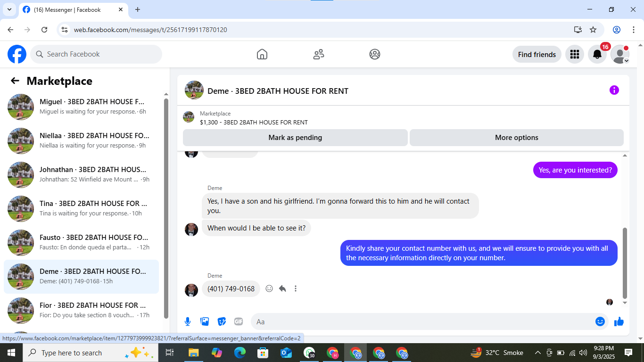Viewport: 644px width, 362px height.
Task: Open Miguel's conversation
Action: click(x=81, y=107)
